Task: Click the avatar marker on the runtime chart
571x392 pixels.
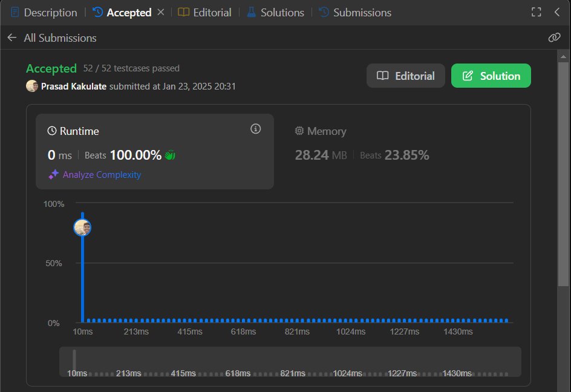Action: coord(82,227)
